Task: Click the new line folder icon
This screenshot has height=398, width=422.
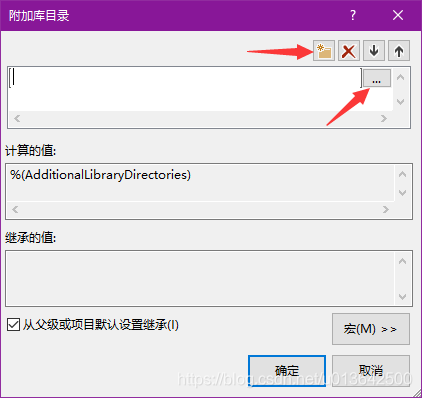Action: point(324,51)
